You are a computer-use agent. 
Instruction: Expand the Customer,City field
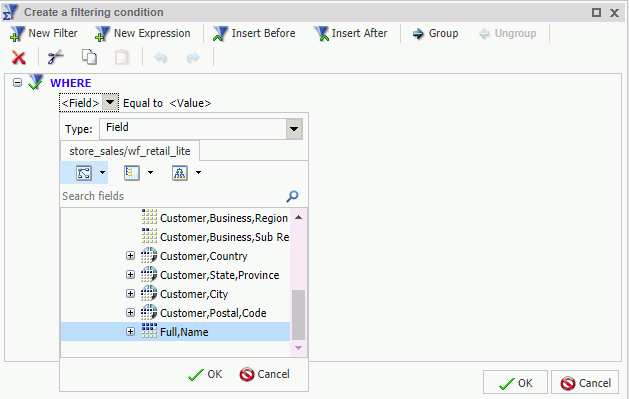130,294
